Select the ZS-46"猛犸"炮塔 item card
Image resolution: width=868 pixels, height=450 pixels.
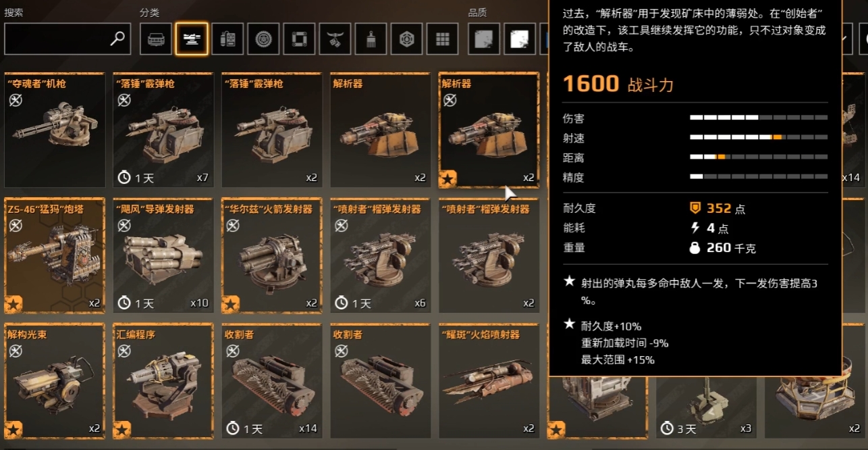(55, 255)
